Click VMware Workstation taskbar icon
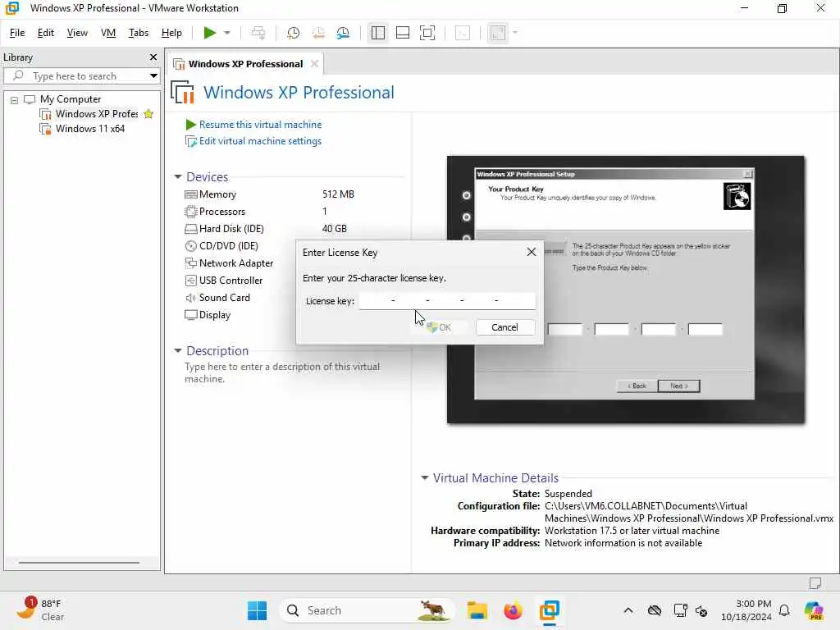The height and width of the screenshot is (630, 840). point(549,610)
